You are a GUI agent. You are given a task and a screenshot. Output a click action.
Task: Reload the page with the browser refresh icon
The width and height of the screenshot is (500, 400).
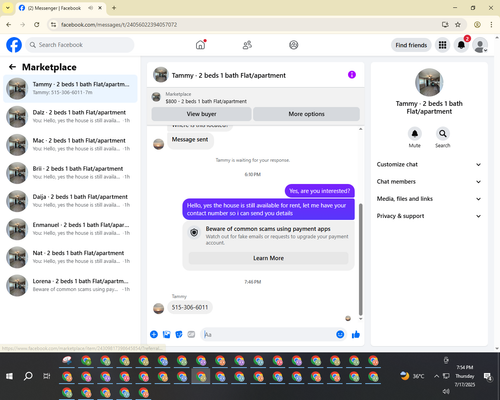[37, 25]
